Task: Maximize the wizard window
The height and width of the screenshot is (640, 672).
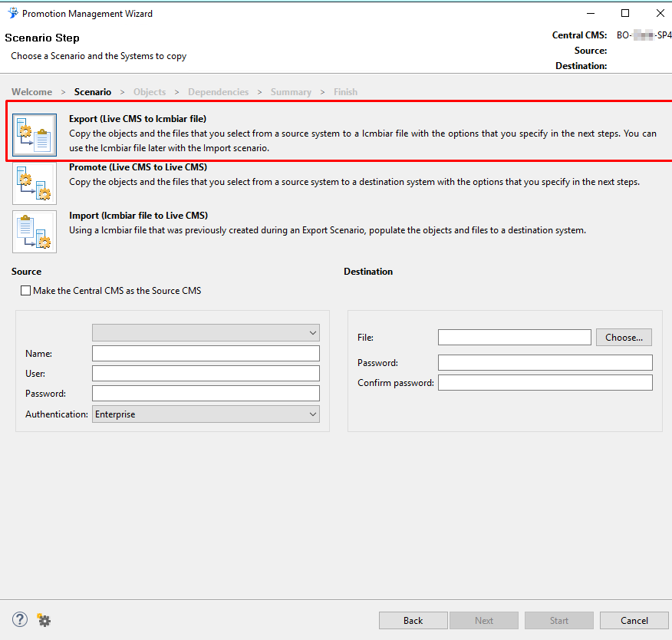Action: (x=625, y=13)
